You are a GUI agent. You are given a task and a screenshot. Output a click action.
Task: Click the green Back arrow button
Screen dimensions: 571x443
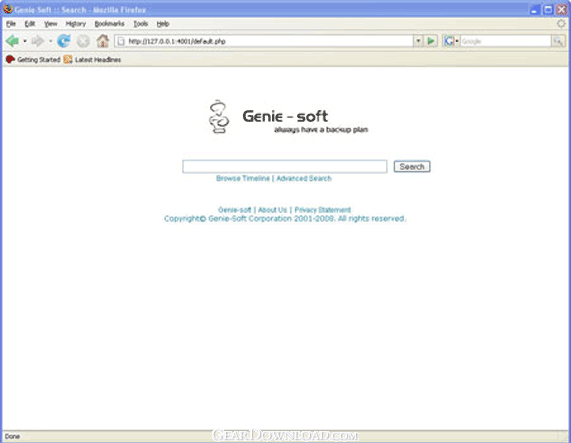[12, 41]
